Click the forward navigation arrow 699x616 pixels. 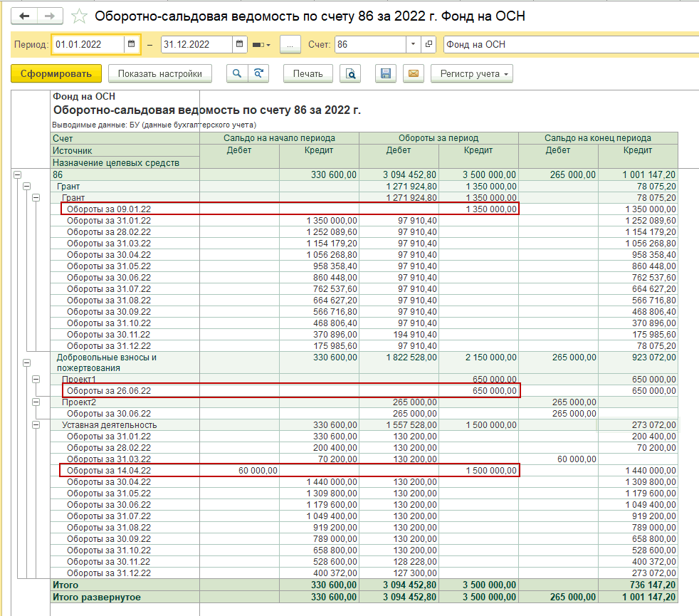coord(49,16)
